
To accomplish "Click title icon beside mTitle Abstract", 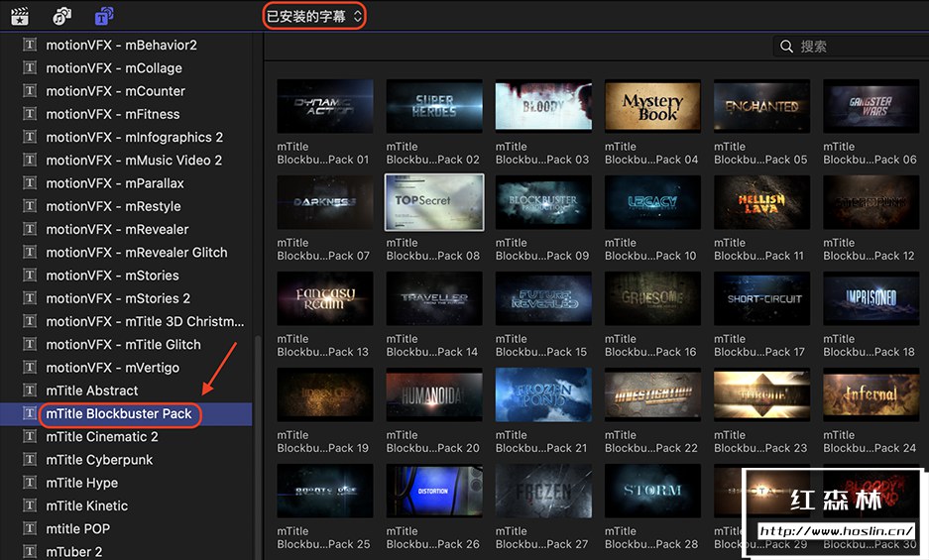I will pos(30,390).
